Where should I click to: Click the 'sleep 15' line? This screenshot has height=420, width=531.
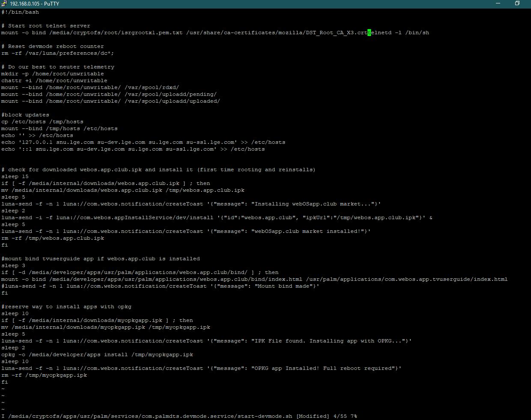(15, 176)
